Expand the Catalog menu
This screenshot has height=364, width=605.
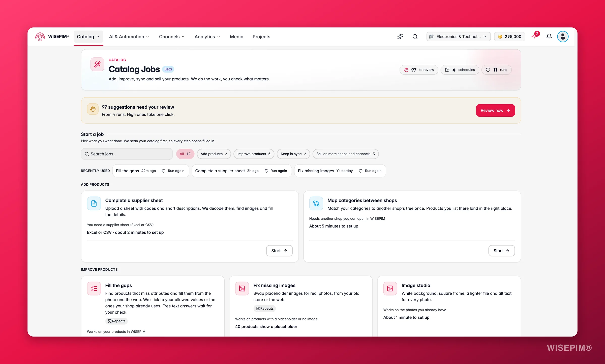point(88,37)
